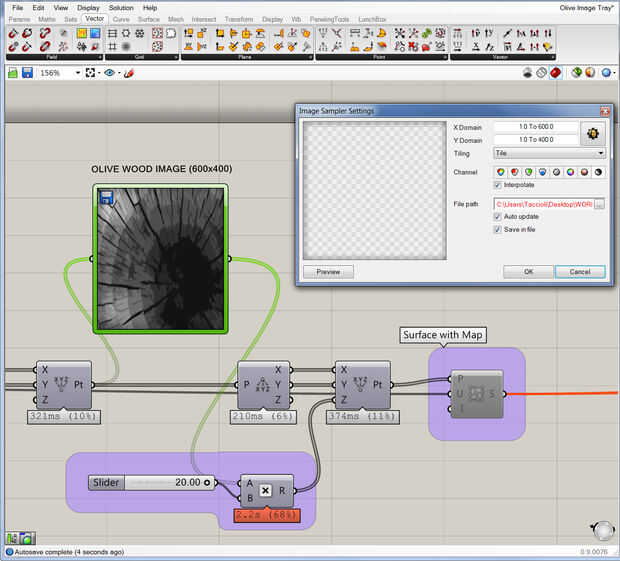The height and width of the screenshot is (561, 620).
Task: Click the save document icon in canvas toolbar
Action: (x=27, y=73)
